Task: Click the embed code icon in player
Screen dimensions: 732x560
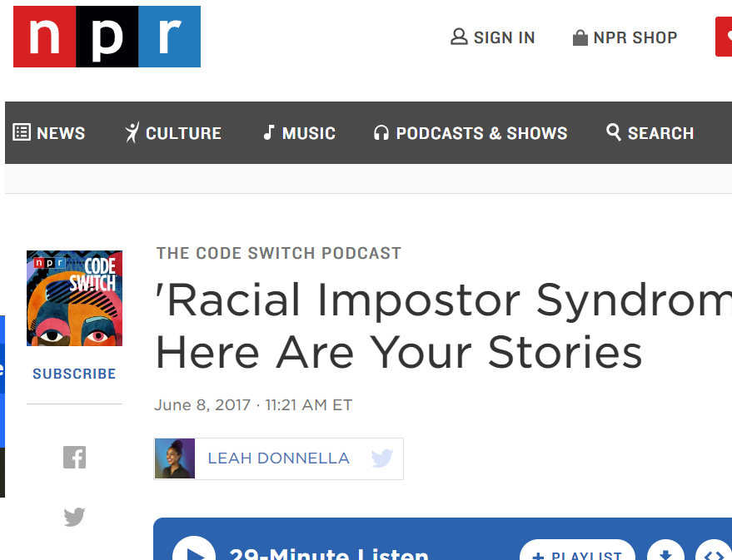Action: [715, 553]
